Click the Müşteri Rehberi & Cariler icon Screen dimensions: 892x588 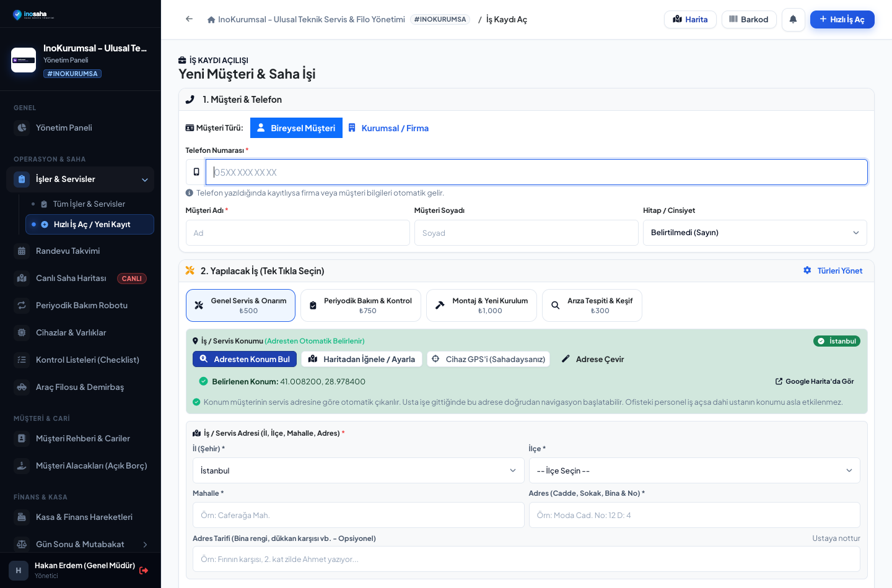pyautogui.click(x=22, y=438)
